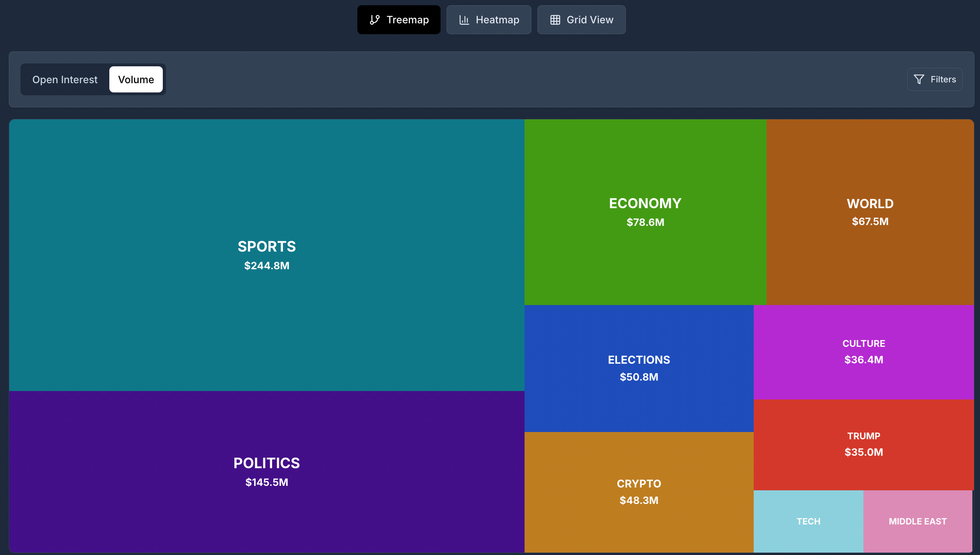Select the Crypto $48.3M category tile

pos(639,492)
